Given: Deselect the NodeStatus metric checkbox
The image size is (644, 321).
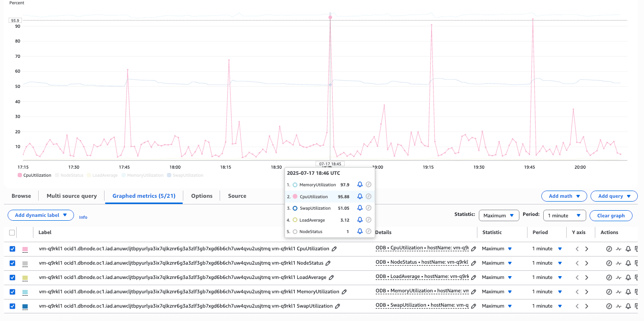Looking at the screenshot, I should click(x=11, y=263).
